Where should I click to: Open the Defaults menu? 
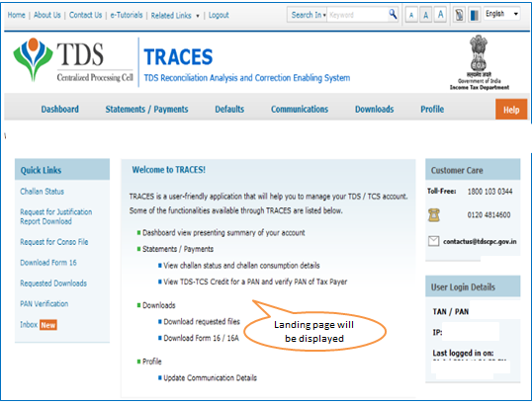point(229,109)
